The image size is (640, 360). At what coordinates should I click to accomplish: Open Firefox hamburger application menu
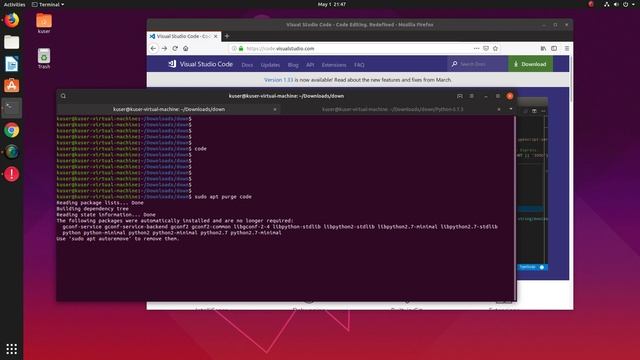tap(567, 48)
